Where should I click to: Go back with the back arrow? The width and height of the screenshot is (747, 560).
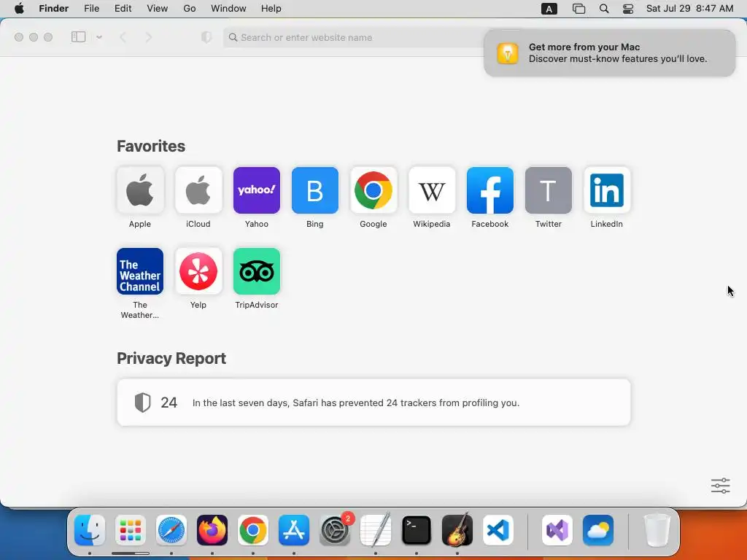(123, 37)
